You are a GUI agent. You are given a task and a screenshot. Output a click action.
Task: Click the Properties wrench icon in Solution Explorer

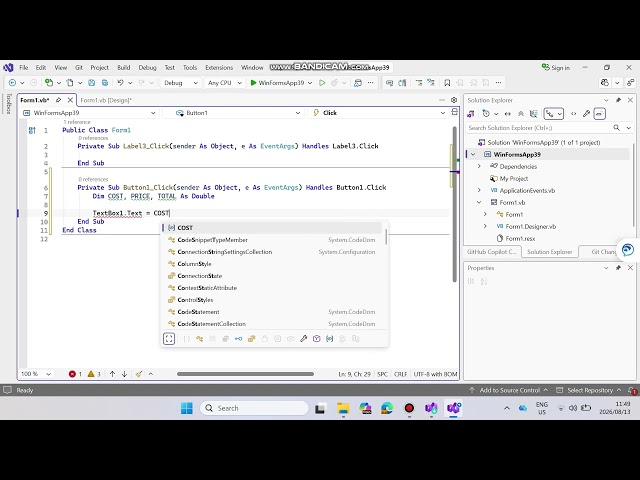[x=586, y=114]
